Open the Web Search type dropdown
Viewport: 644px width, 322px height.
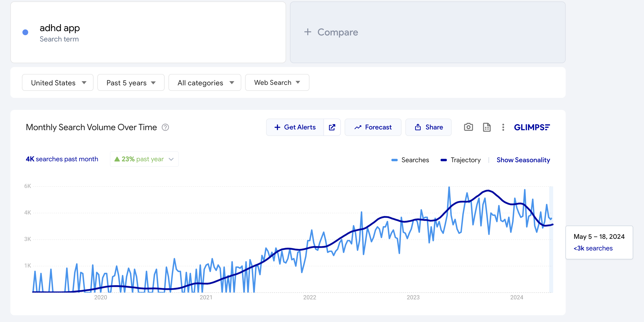277,82
